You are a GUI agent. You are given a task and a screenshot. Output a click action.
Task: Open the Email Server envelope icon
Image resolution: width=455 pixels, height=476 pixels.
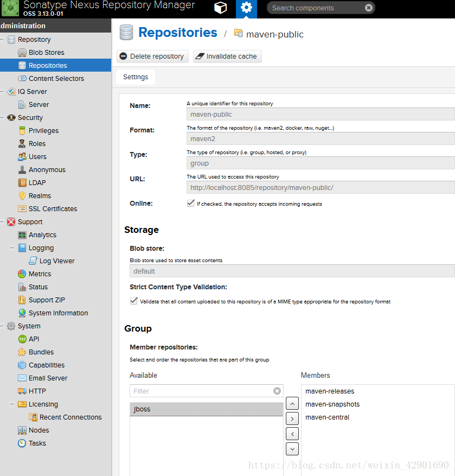22,378
